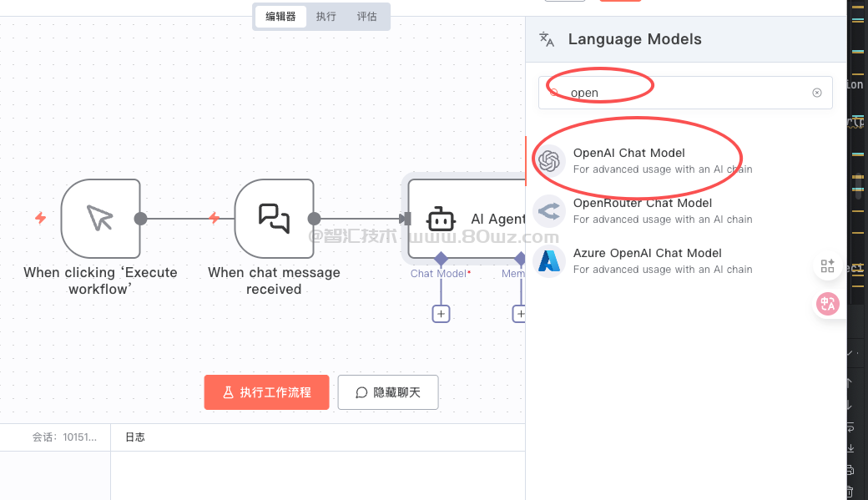Select the OpenAI Chat Model icon
This screenshot has height=500, width=868.
pos(548,161)
